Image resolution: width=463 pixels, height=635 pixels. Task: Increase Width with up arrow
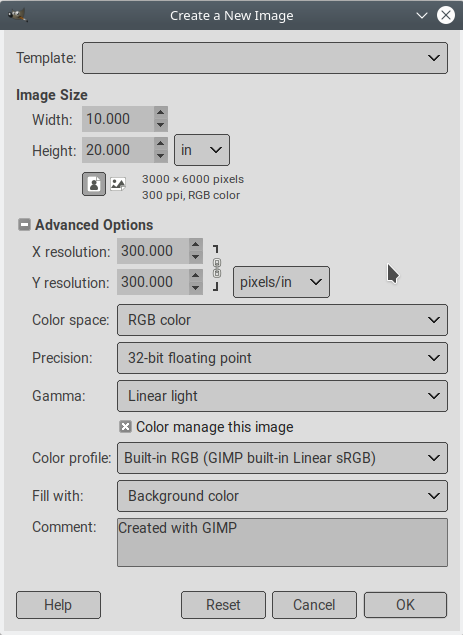[x=161, y=113]
